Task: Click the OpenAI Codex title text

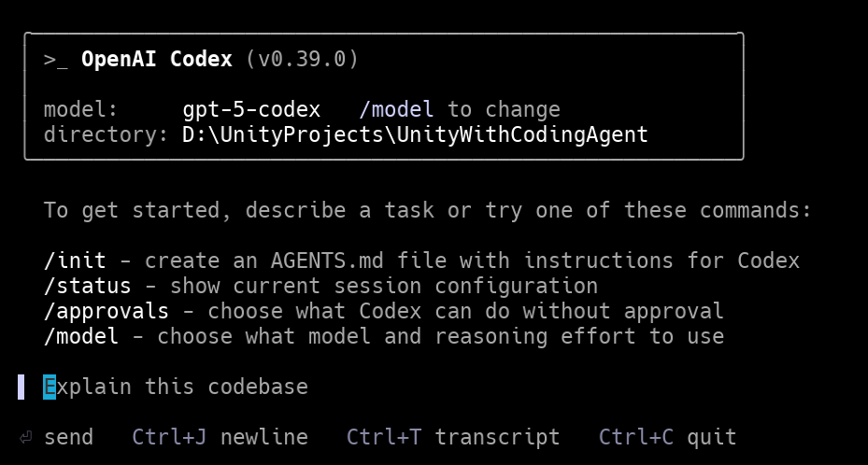Action: 156,60
